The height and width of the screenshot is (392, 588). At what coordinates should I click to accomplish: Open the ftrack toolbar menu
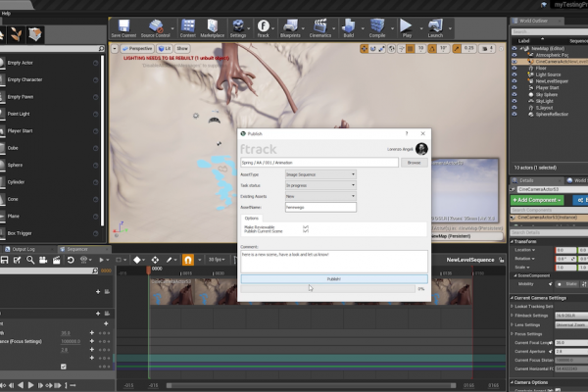click(264, 28)
